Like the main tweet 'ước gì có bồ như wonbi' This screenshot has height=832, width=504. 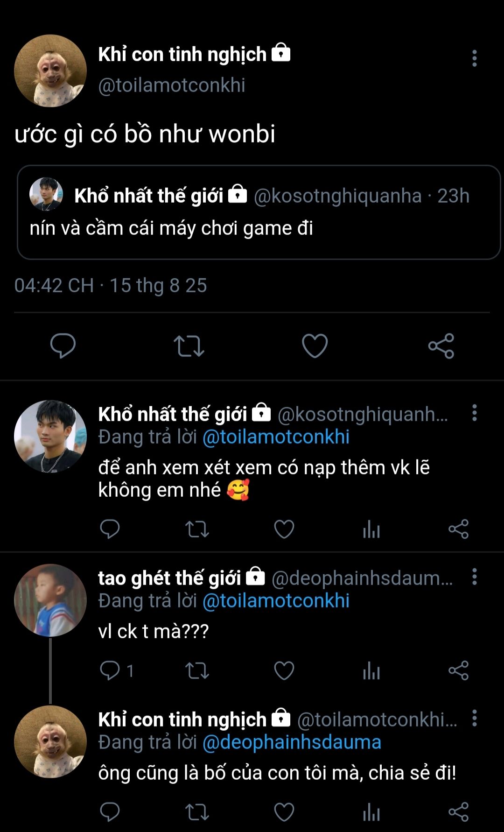click(x=315, y=346)
